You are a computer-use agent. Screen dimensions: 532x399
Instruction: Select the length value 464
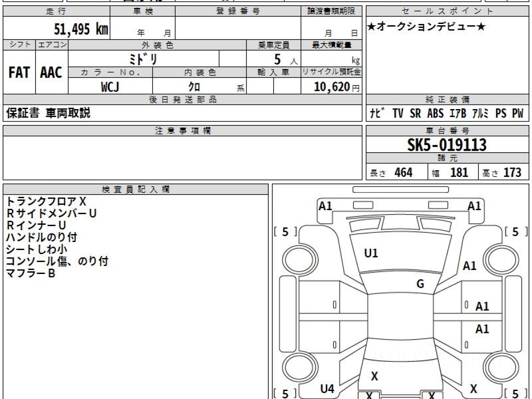pos(403,172)
